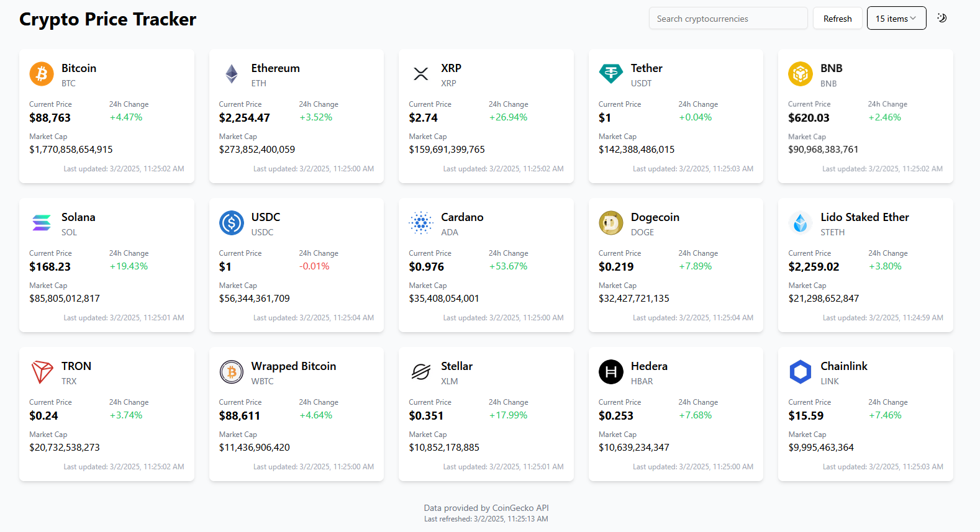Image resolution: width=980 pixels, height=532 pixels.
Task: Focus the Search cryptocurrencies field
Action: [x=728, y=18]
